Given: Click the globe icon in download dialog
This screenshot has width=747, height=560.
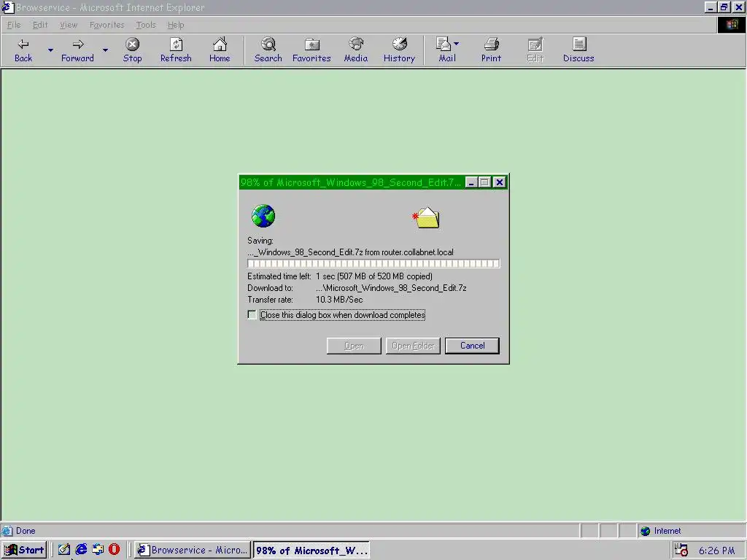Looking at the screenshot, I should [263, 216].
